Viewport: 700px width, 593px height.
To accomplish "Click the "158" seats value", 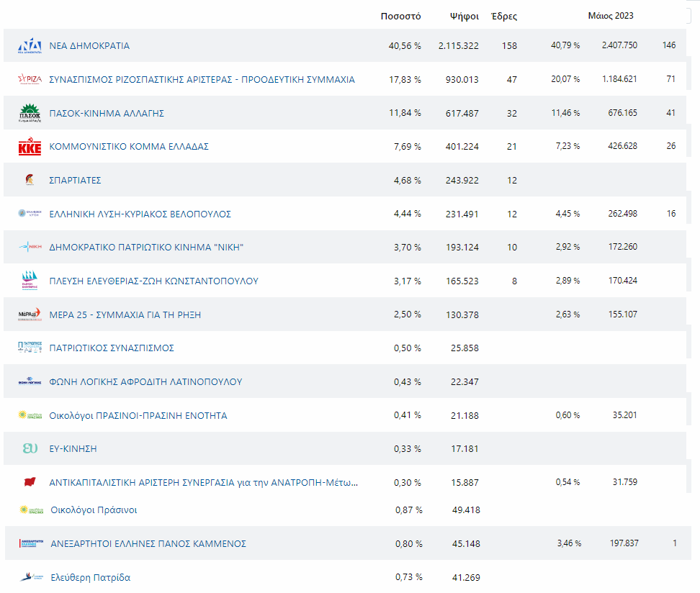I will click(509, 46).
